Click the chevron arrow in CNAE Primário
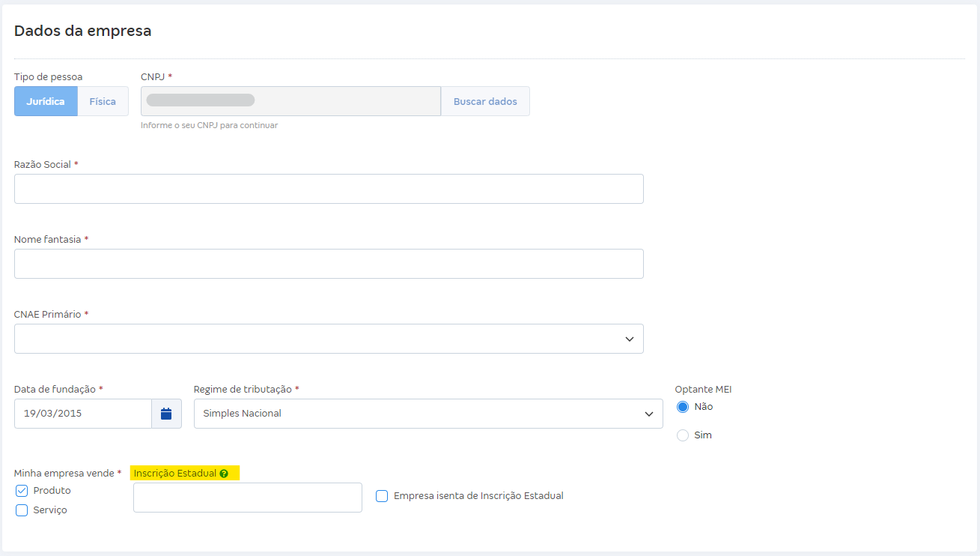The image size is (980, 556). pos(629,339)
